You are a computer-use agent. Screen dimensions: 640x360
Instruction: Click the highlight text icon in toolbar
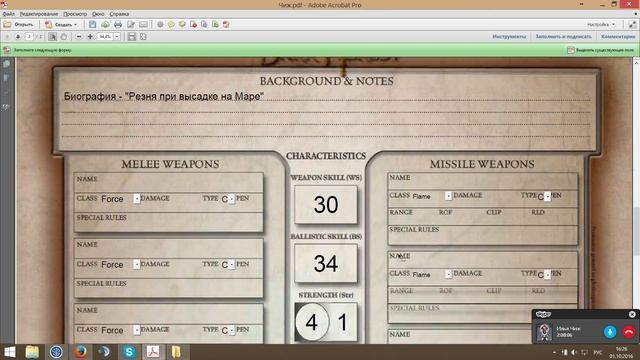(182, 24)
